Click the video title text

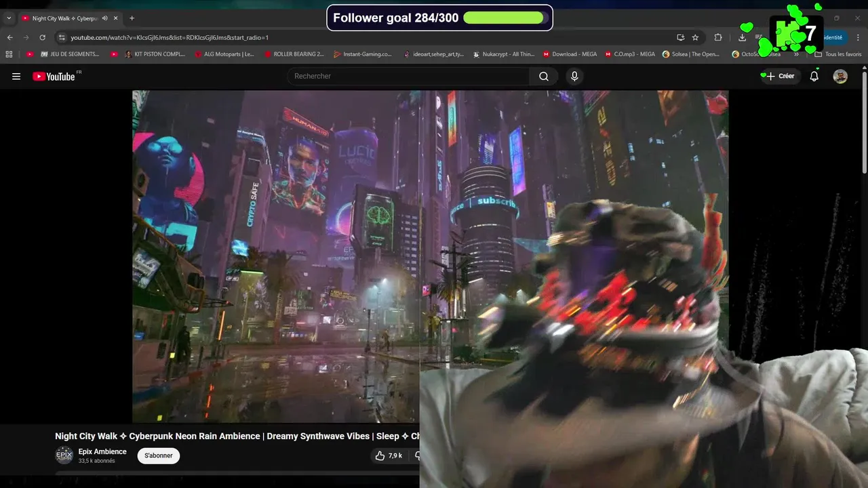tap(237, 436)
